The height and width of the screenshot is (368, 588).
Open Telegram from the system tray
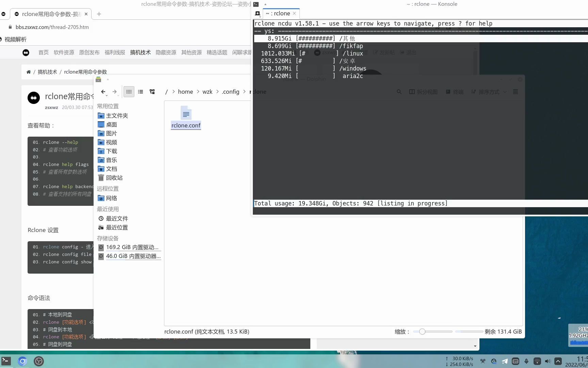[505, 361]
